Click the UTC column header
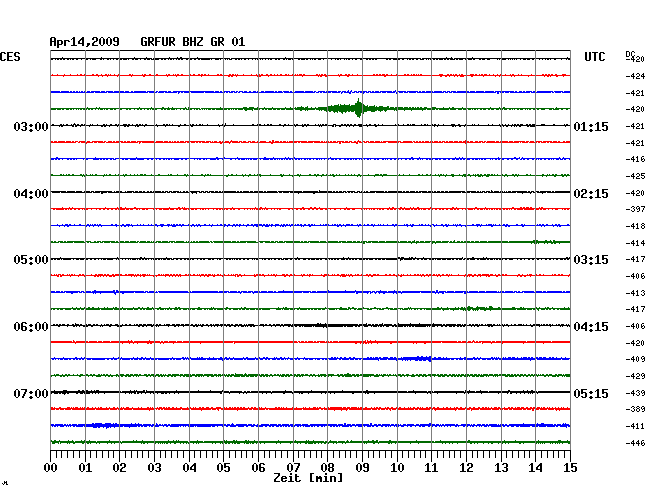 click(x=594, y=57)
